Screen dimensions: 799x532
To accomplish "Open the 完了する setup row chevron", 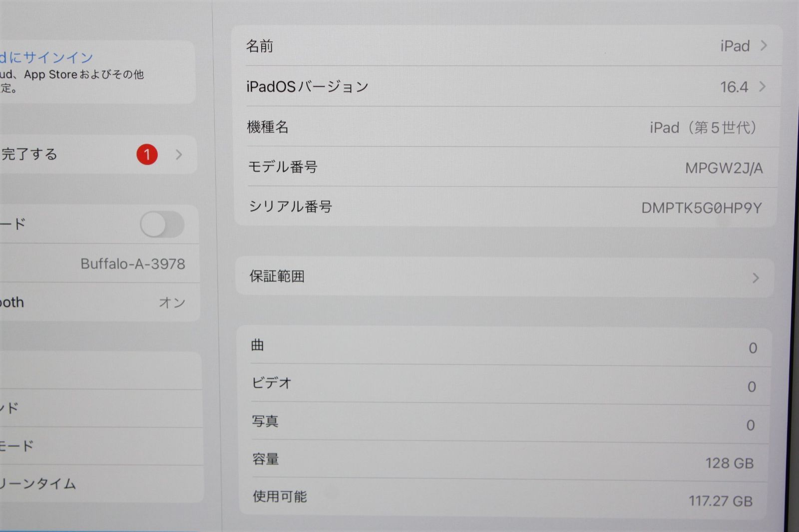I will point(179,155).
